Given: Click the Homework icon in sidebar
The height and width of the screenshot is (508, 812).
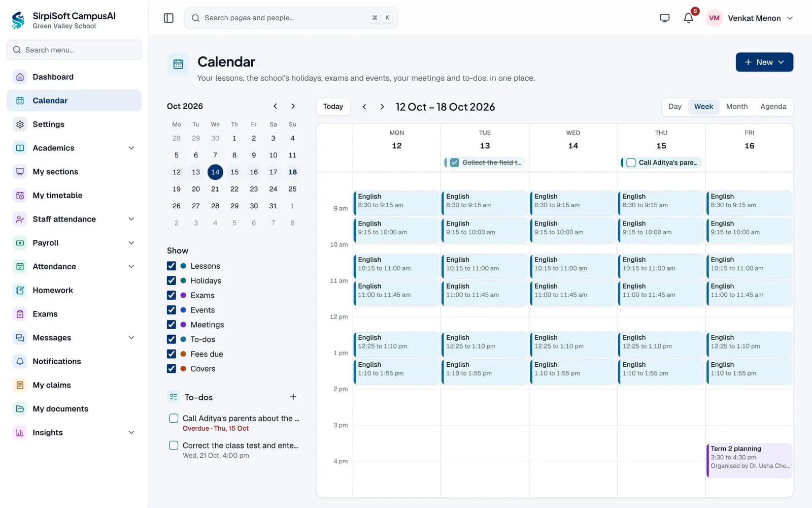Looking at the screenshot, I should (x=20, y=290).
